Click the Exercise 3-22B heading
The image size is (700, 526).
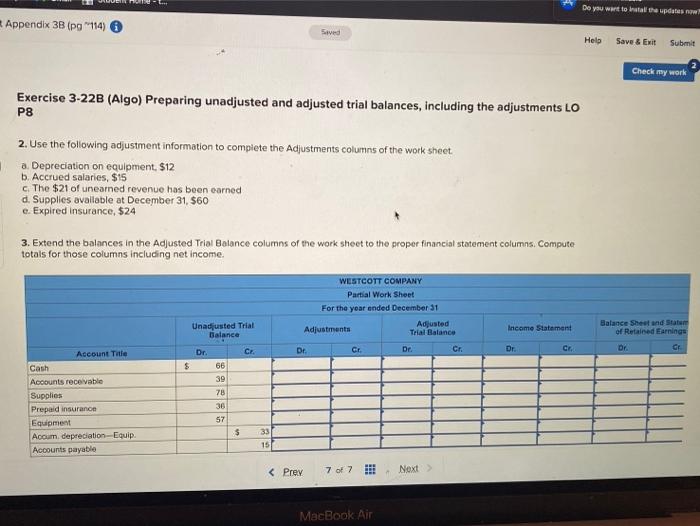coord(298,105)
